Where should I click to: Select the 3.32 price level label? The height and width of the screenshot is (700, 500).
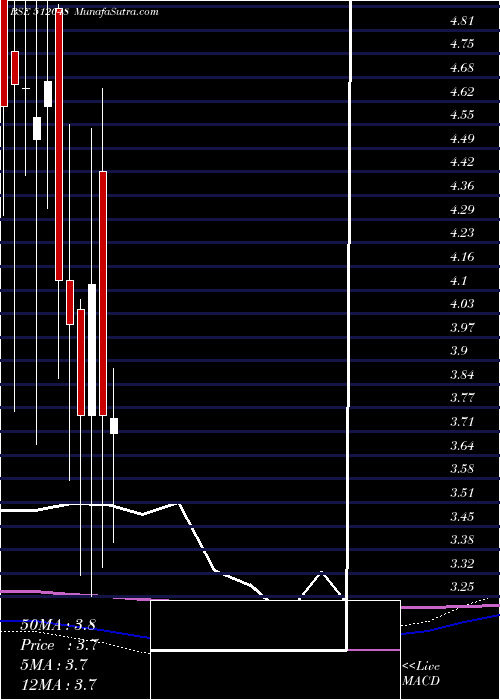click(462, 564)
